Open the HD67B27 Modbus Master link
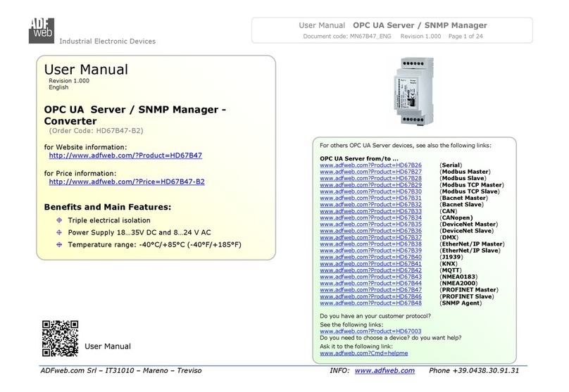569x392 pixels. point(370,172)
